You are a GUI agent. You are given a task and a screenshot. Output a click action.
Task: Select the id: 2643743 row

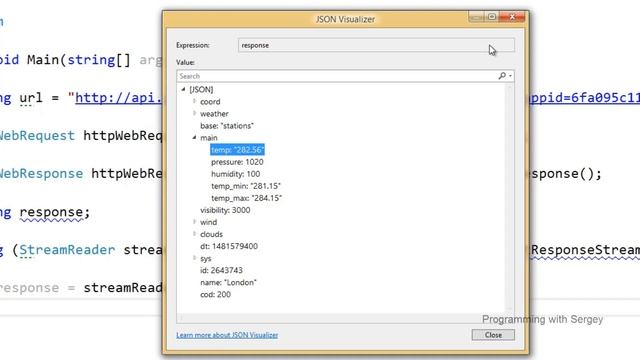coord(221,270)
